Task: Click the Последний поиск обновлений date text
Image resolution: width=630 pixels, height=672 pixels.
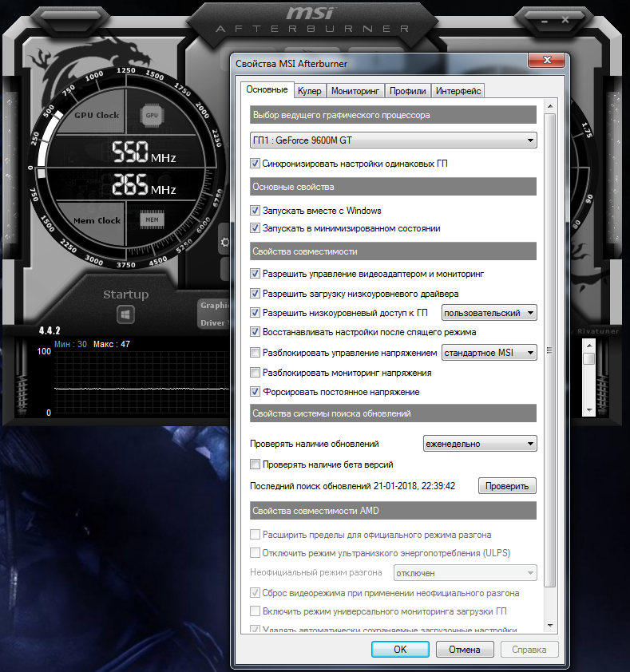Action: 352,486
